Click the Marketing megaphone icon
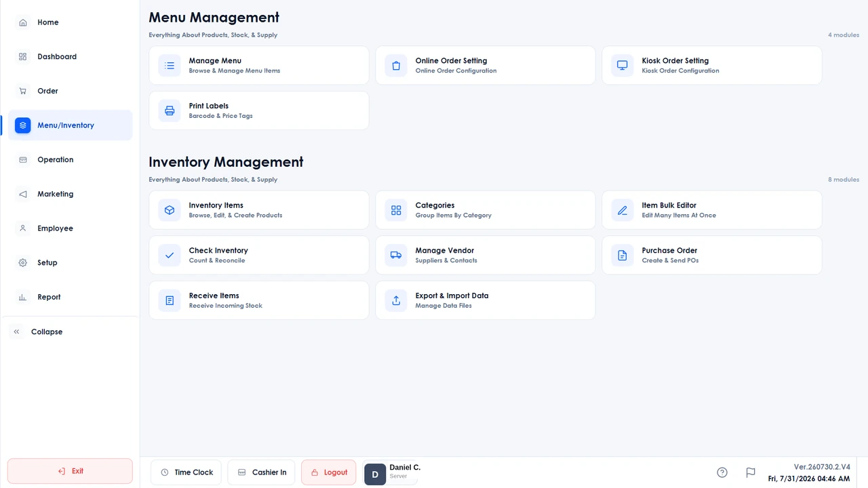The height and width of the screenshot is (488, 868). (23, 194)
